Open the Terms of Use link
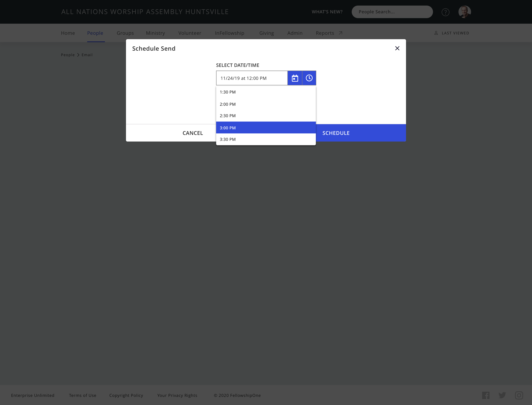Viewport: 532px width, 405px height. coord(82,395)
